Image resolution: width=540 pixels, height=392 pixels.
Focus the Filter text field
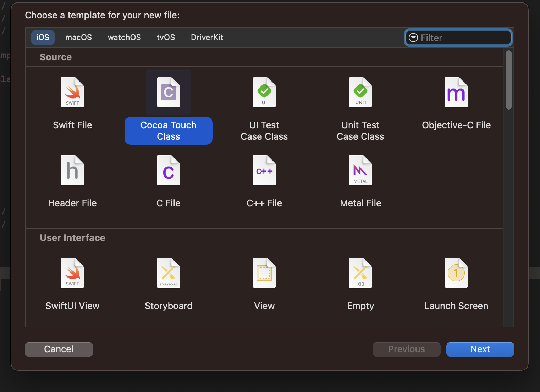pos(458,38)
